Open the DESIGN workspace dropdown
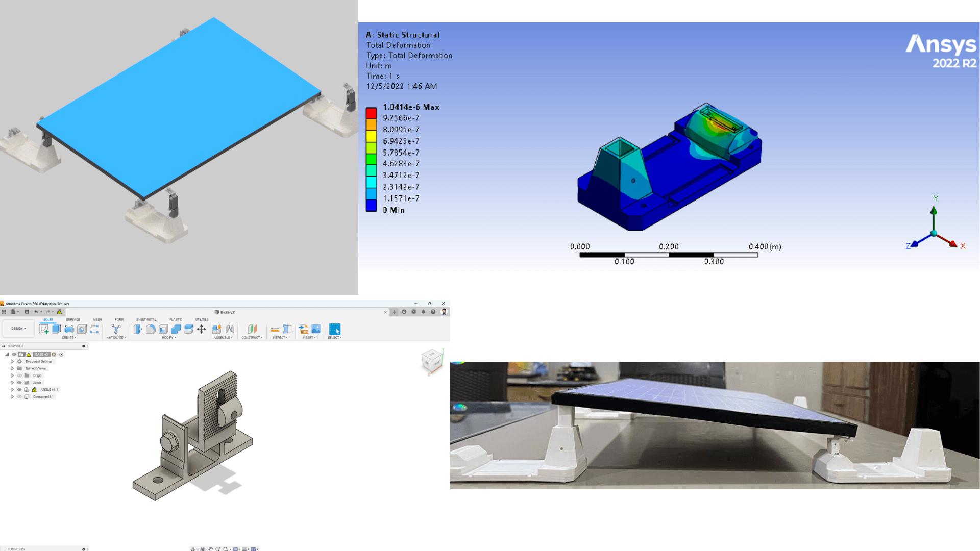The height and width of the screenshot is (551, 980). 18,329
